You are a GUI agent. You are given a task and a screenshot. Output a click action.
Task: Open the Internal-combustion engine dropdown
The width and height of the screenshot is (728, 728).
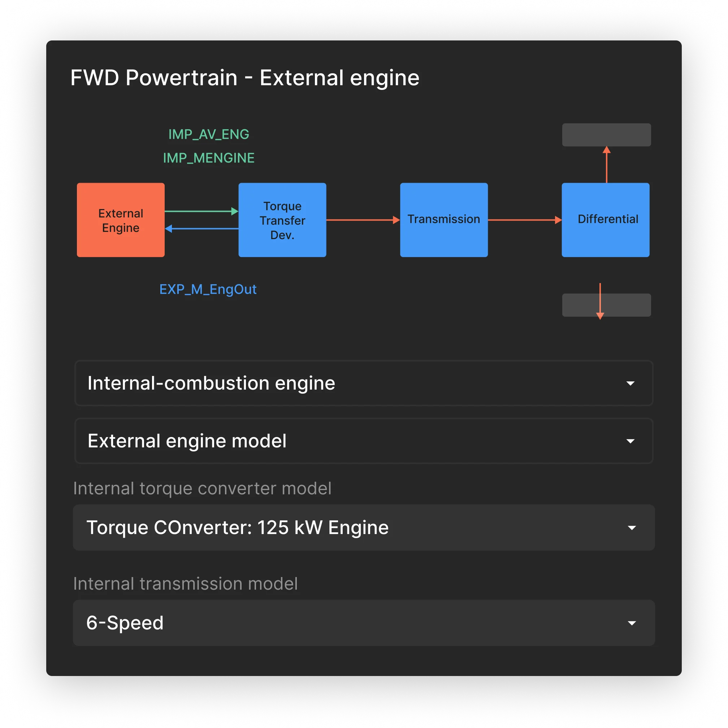coord(363,383)
